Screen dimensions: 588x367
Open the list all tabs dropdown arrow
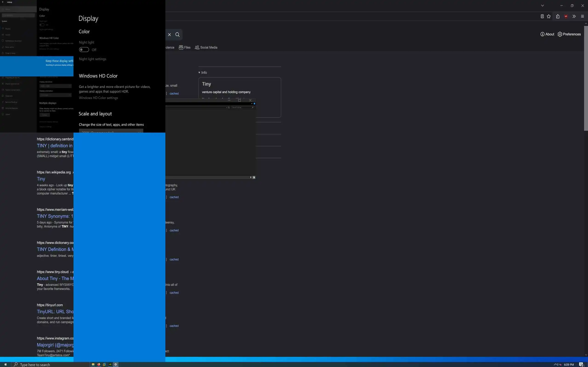[542, 5]
